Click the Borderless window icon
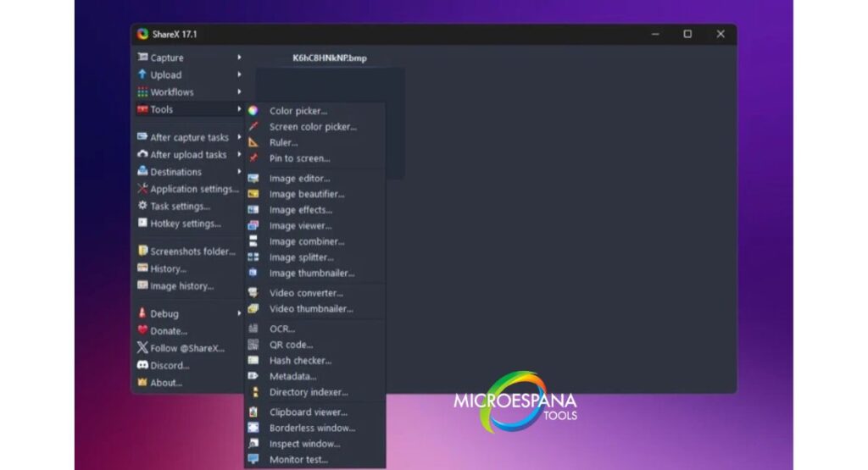Image resolution: width=868 pixels, height=470 pixels. point(253,428)
